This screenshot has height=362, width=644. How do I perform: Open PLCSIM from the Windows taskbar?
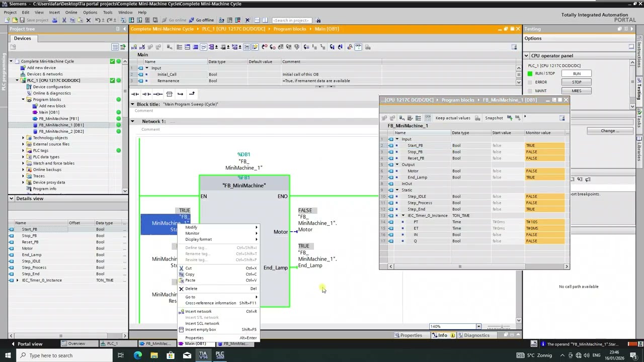[220, 355]
